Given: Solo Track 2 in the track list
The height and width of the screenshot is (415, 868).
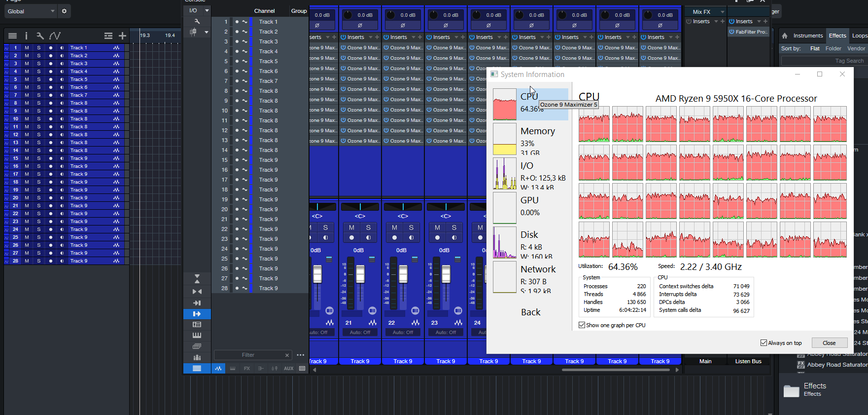Looking at the screenshot, I should [39, 56].
